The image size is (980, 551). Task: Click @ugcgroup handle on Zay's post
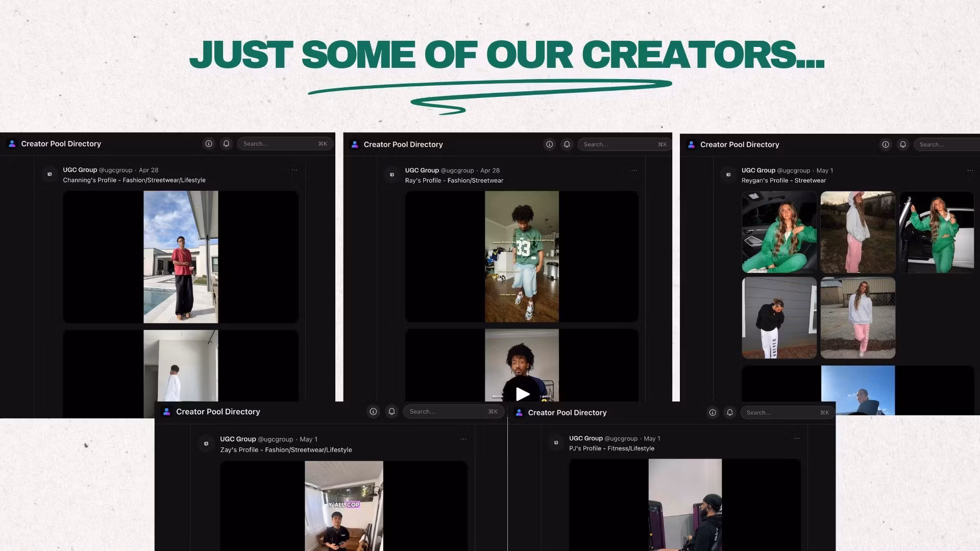tap(275, 439)
